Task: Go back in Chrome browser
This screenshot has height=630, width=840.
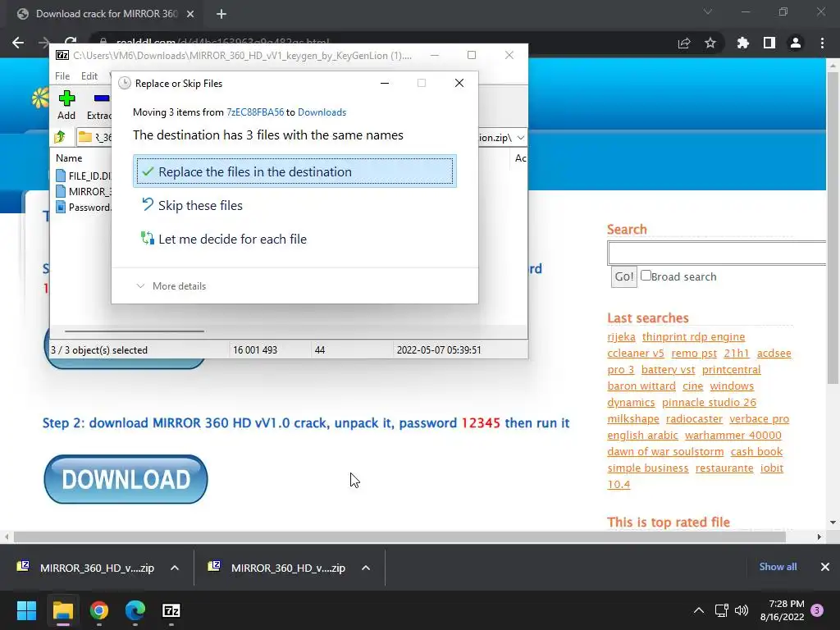Action: click(18, 43)
